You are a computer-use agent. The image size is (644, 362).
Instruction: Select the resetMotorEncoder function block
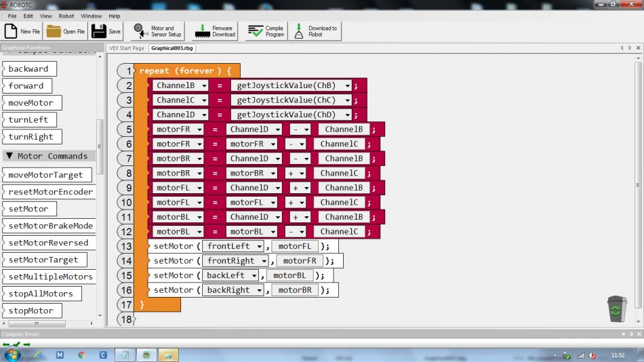[x=49, y=192]
